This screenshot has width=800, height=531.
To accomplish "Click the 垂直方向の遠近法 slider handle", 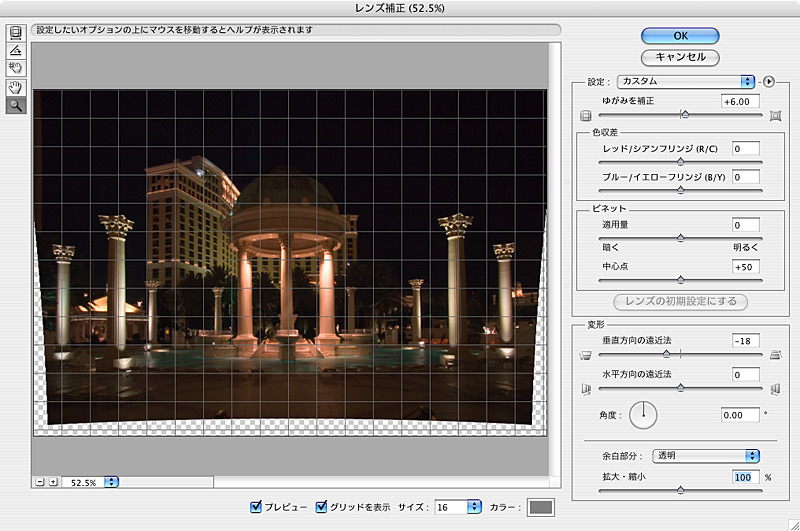I will (666, 353).
